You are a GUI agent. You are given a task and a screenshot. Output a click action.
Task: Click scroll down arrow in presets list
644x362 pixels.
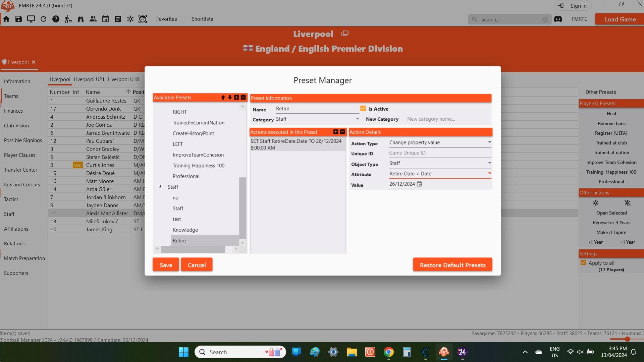(242, 242)
